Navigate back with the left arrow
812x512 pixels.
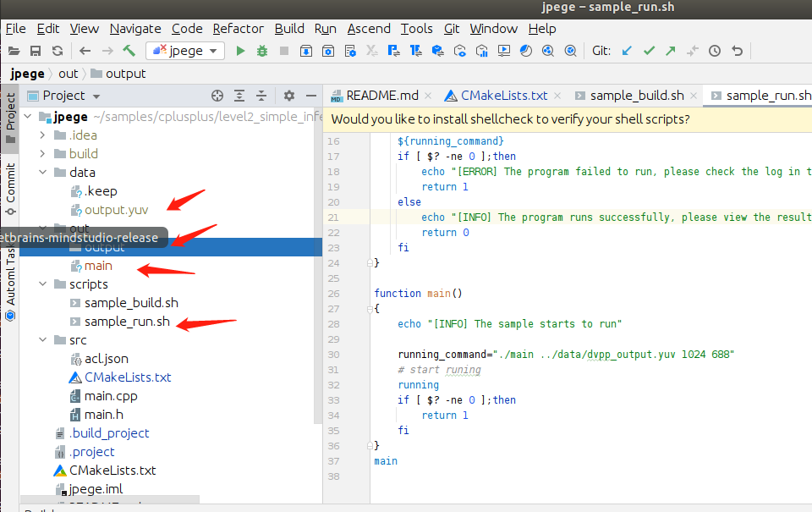tap(85, 51)
